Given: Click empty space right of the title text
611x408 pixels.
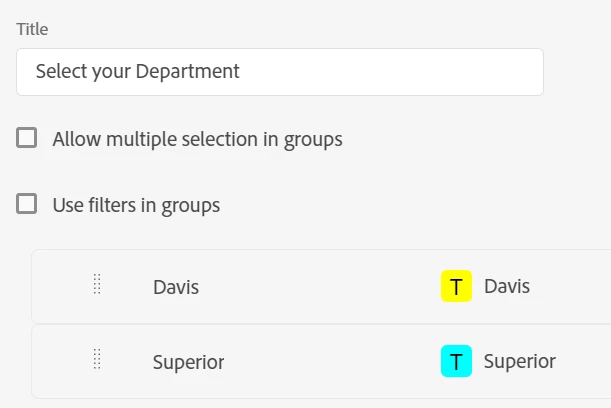Looking at the screenshot, I should tap(400, 72).
